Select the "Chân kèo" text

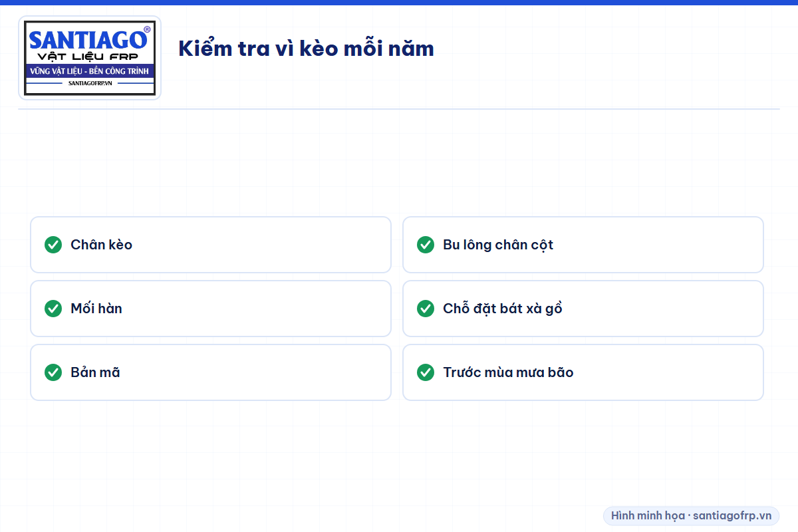point(102,245)
